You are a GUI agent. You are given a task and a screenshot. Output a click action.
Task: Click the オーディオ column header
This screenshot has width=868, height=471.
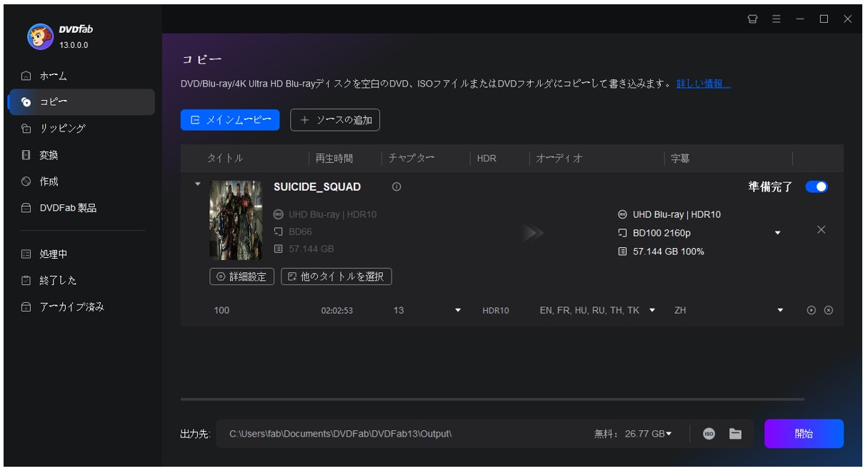[x=559, y=159]
